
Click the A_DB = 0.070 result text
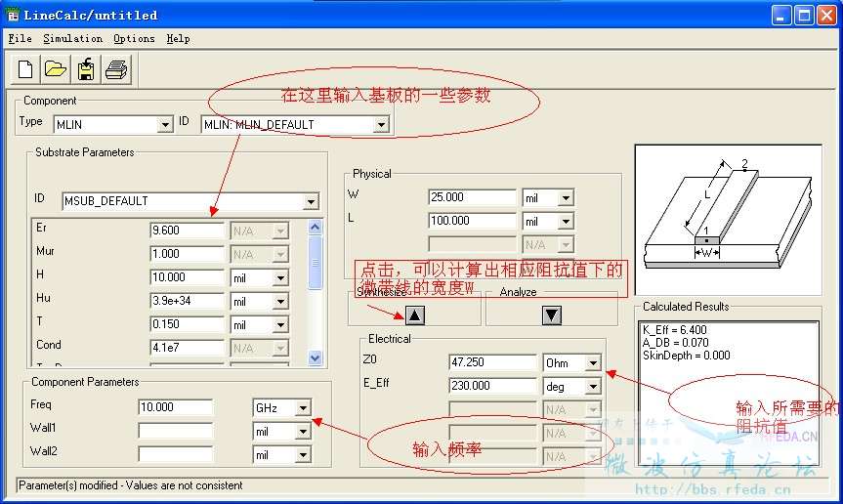tap(676, 343)
